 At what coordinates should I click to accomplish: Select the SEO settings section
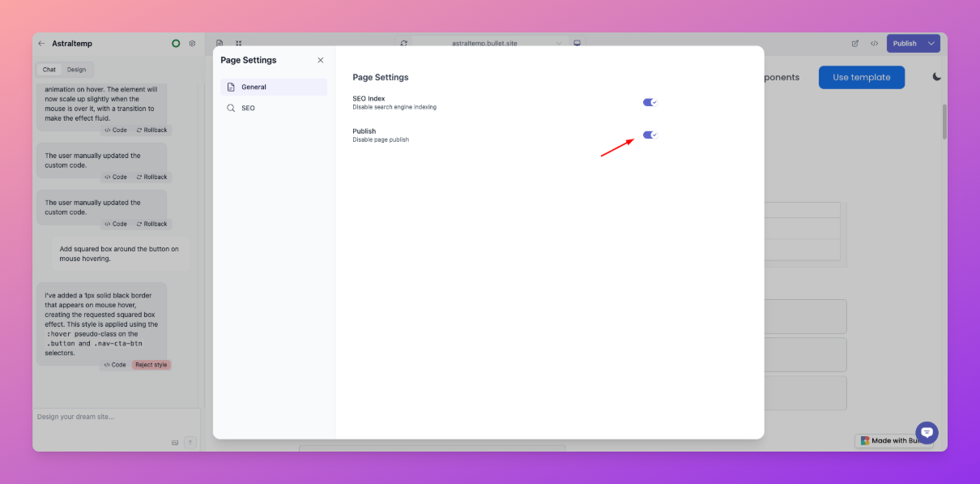(274, 108)
